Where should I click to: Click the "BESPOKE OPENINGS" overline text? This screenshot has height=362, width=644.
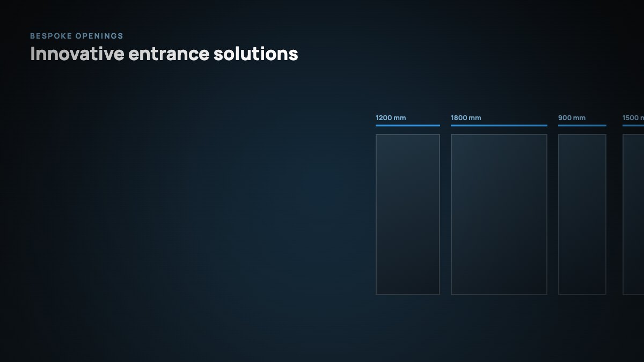click(x=77, y=36)
